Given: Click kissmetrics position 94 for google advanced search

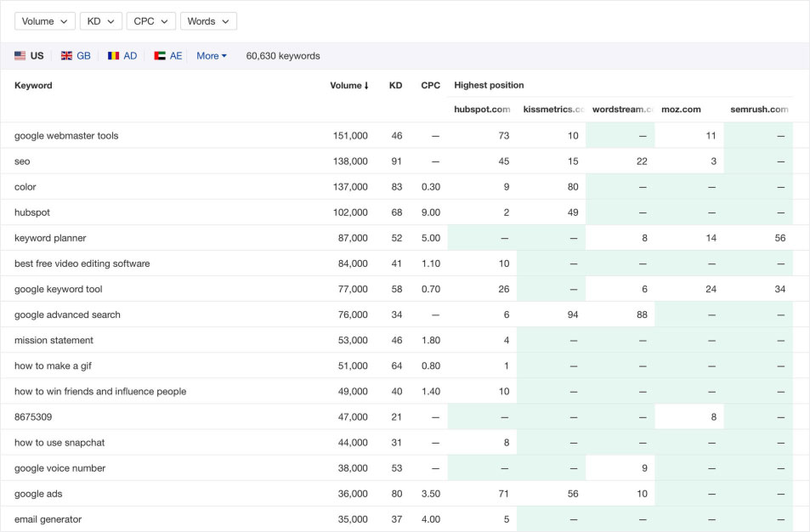Looking at the screenshot, I should [572, 314].
